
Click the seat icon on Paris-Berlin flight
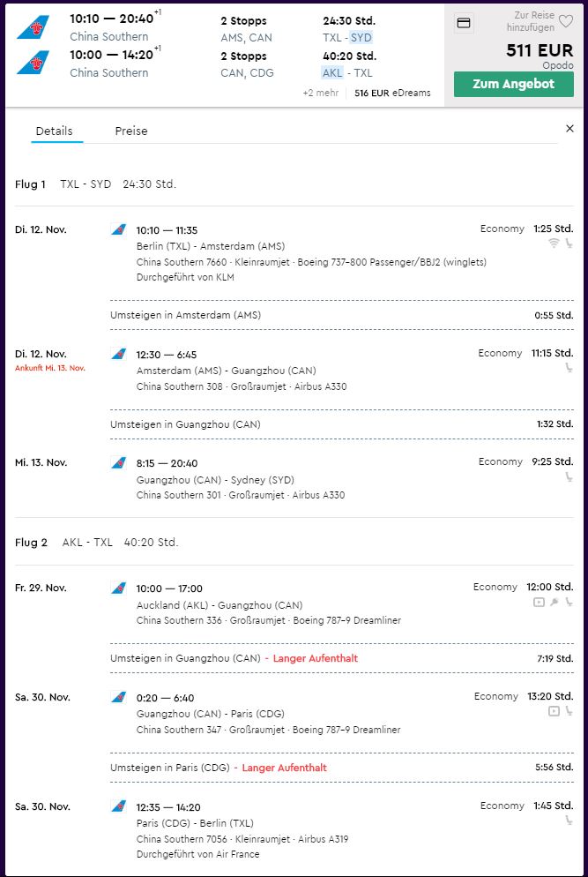569,821
